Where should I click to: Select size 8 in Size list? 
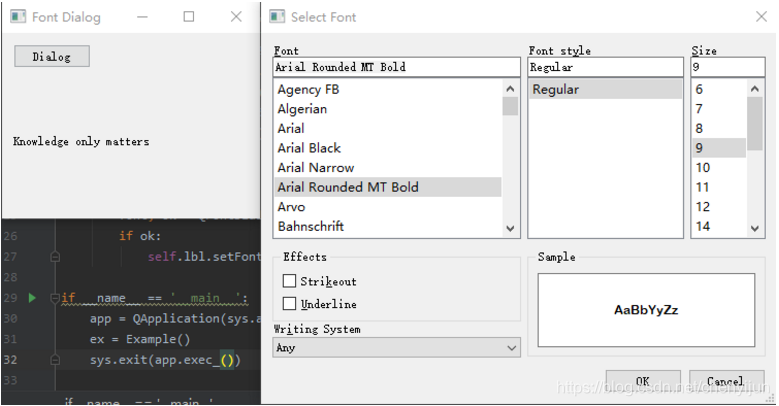719,129
